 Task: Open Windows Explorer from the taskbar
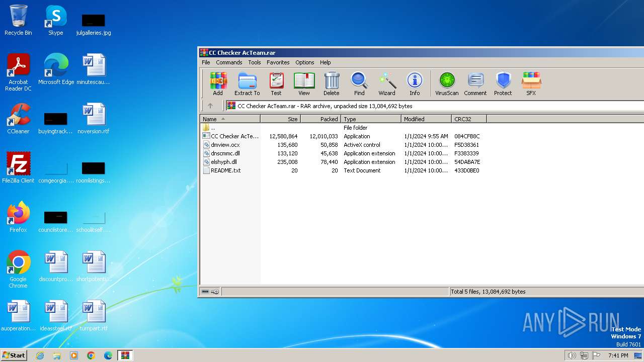point(57,355)
